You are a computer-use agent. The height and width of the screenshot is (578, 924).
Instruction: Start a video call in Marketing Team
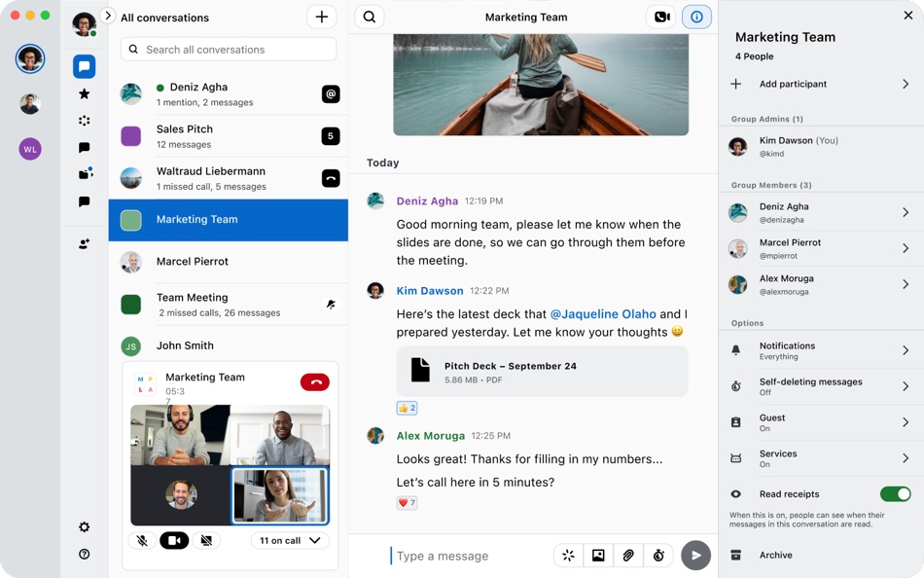pyautogui.click(x=662, y=17)
